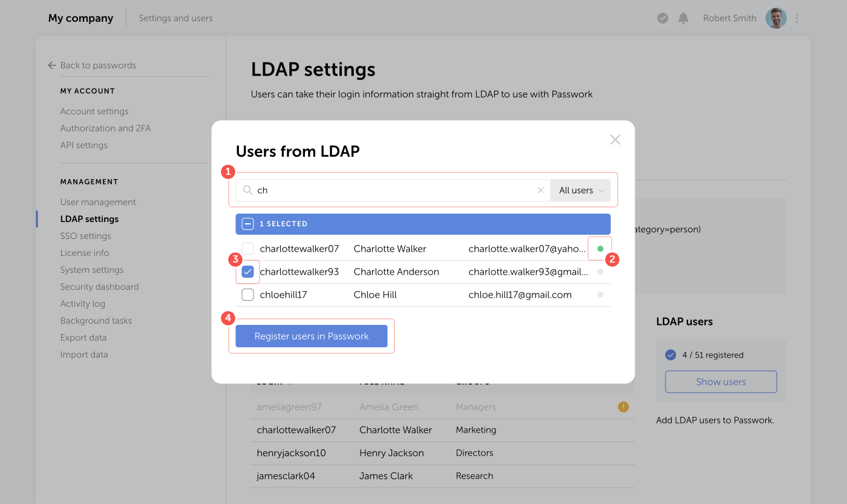Click the back arrow next to Back to passwords
847x504 pixels.
pos(51,65)
